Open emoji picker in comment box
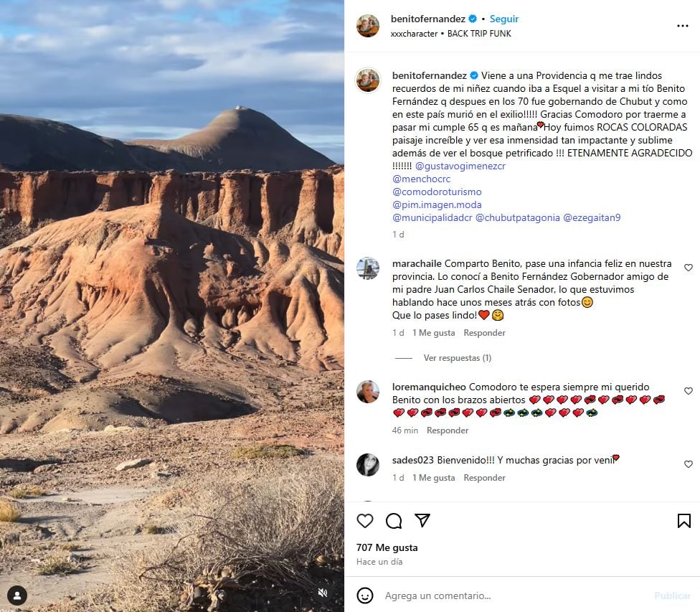700x612 pixels. (365, 595)
